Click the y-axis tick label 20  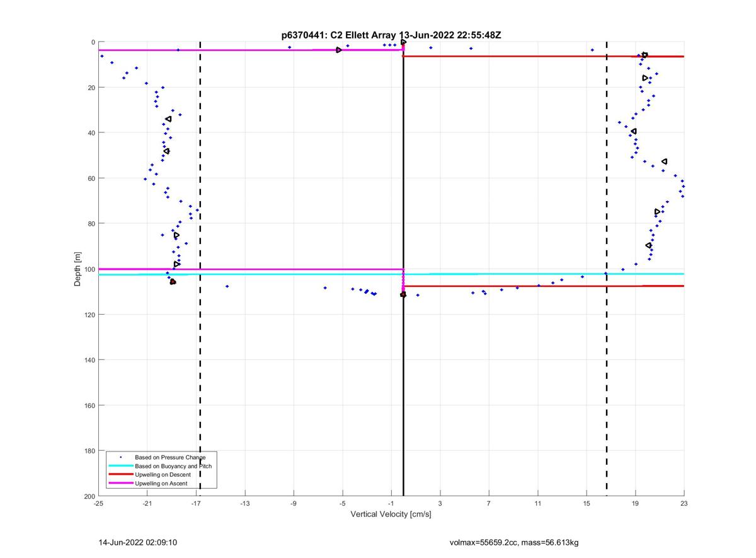(x=91, y=88)
